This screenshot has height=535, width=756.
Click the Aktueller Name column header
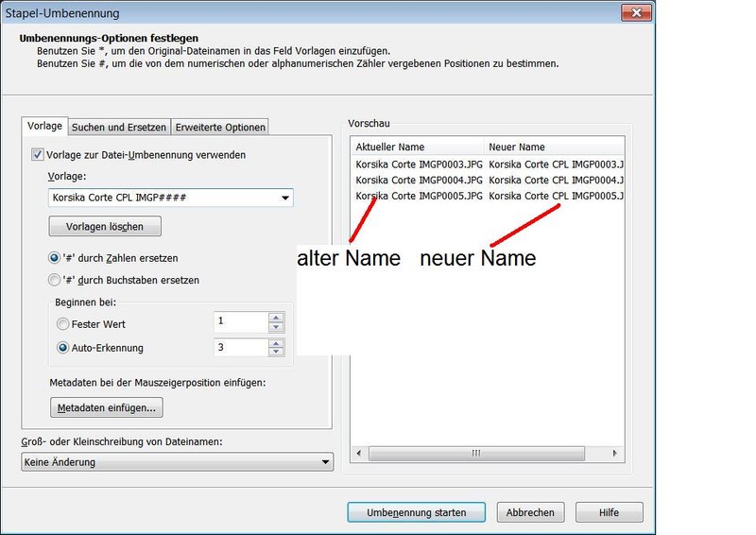click(416, 147)
